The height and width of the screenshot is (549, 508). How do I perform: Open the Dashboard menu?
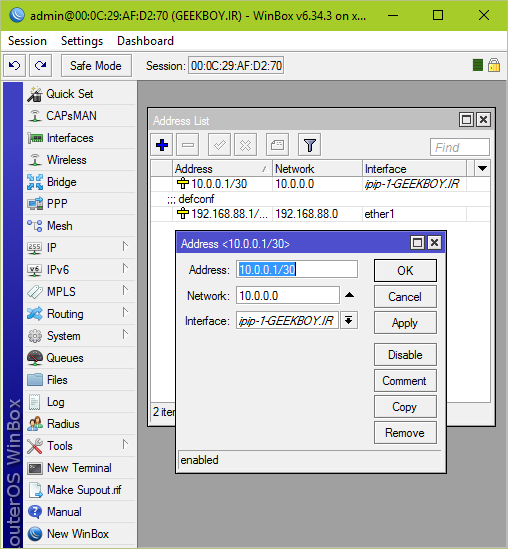[145, 41]
